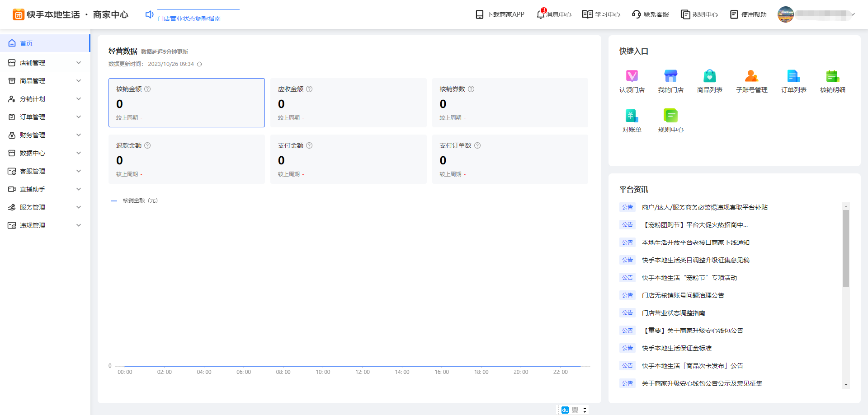Image resolution: width=868 pixels, height=415 pixels.
Task: Click the 门店营业状态调整指南 announcement link at top
Action: point(189,19)
